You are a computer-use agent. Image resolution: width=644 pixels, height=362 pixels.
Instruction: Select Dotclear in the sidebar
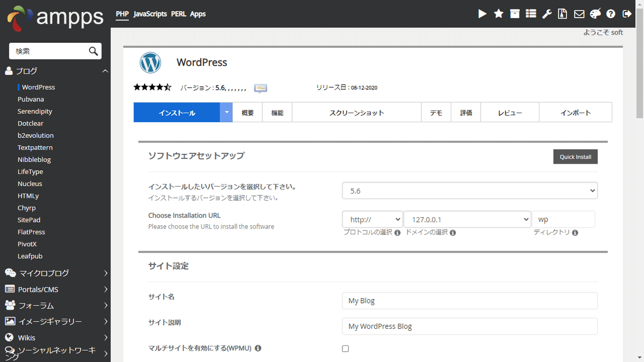pyautogui.click(x=31, y=123)
